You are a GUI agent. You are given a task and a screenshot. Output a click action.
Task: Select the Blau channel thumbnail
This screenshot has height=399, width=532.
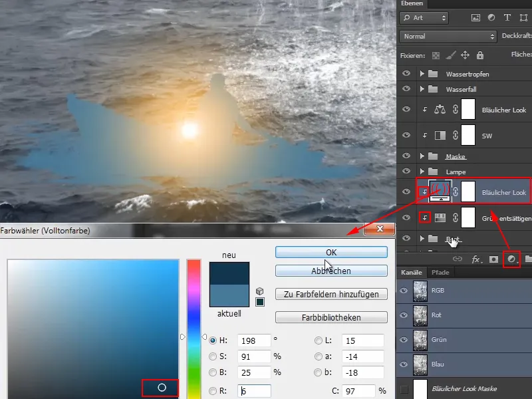(420, 364)
